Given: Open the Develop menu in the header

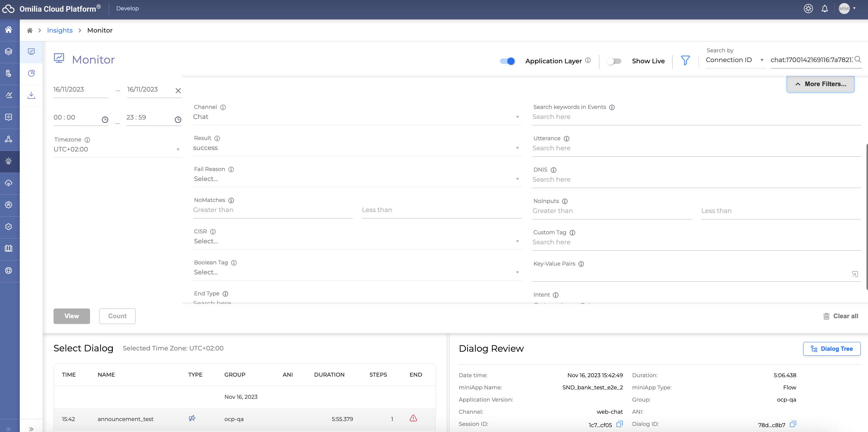Looking at the screenshot, I should 127,9.
